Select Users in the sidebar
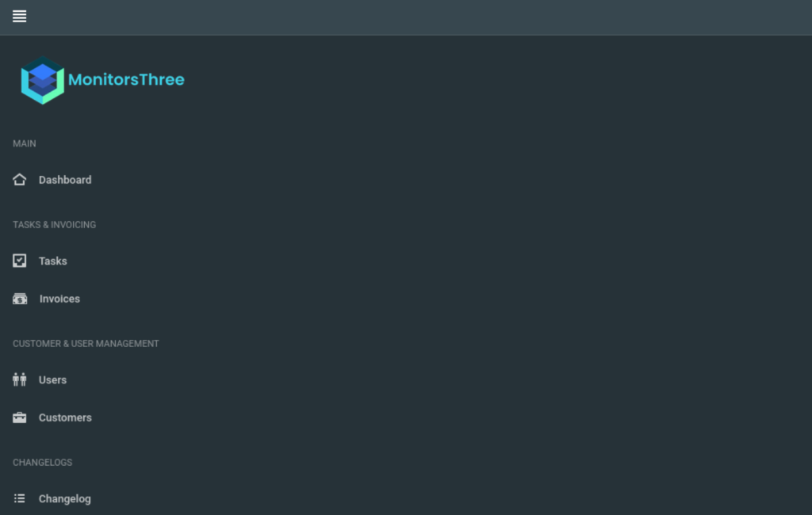 click(52, 380)
